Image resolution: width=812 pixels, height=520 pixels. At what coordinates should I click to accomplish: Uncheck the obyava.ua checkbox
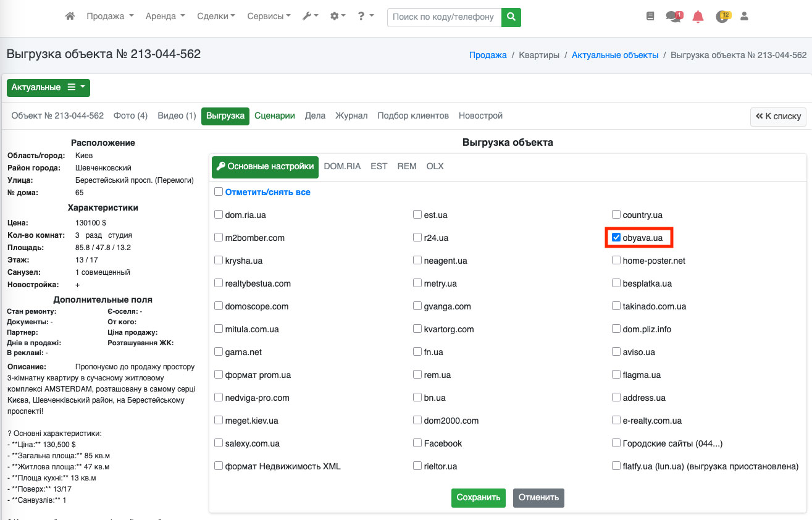pyautogui.click(x=616, y=238)
